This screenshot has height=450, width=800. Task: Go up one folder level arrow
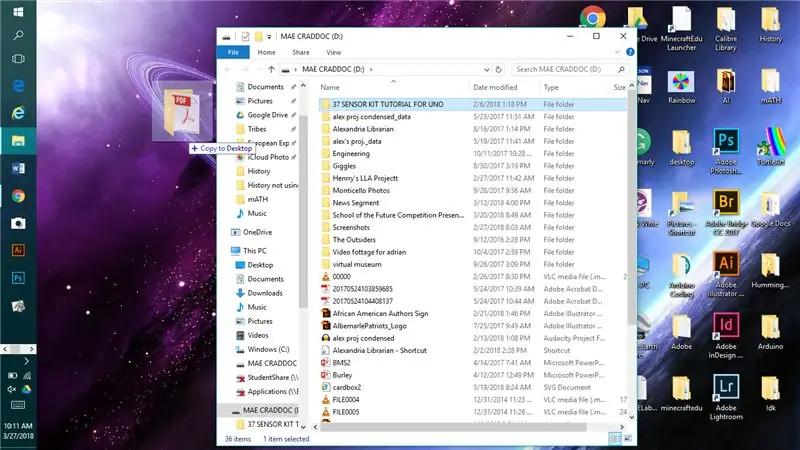pos(271,69)
